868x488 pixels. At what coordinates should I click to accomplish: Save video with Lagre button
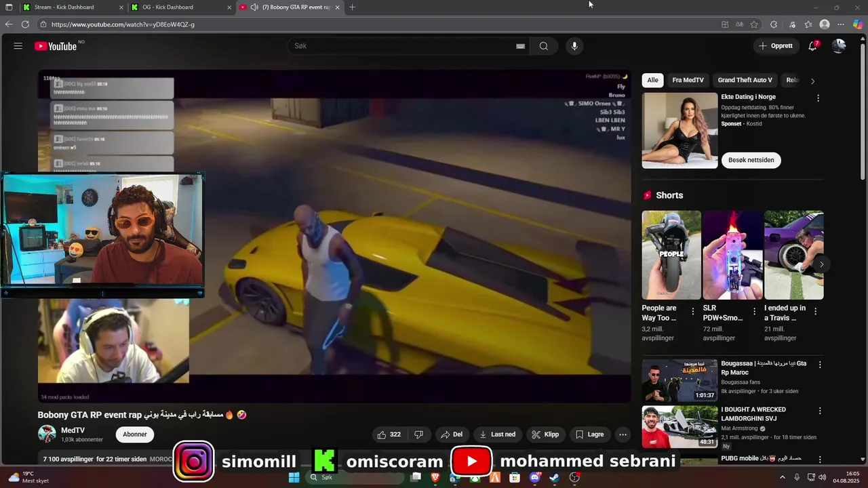coord(589,434)
